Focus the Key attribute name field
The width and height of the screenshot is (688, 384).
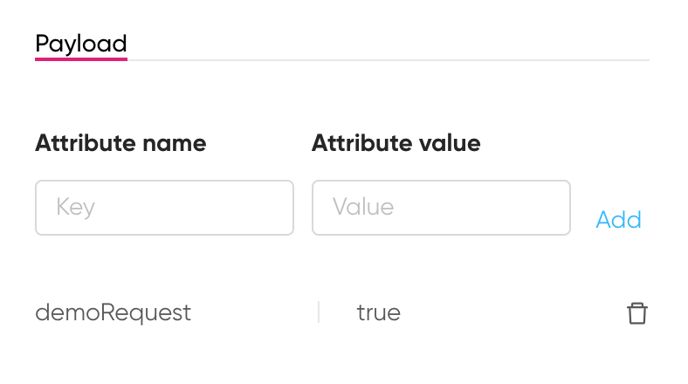[x=165, y=208]
